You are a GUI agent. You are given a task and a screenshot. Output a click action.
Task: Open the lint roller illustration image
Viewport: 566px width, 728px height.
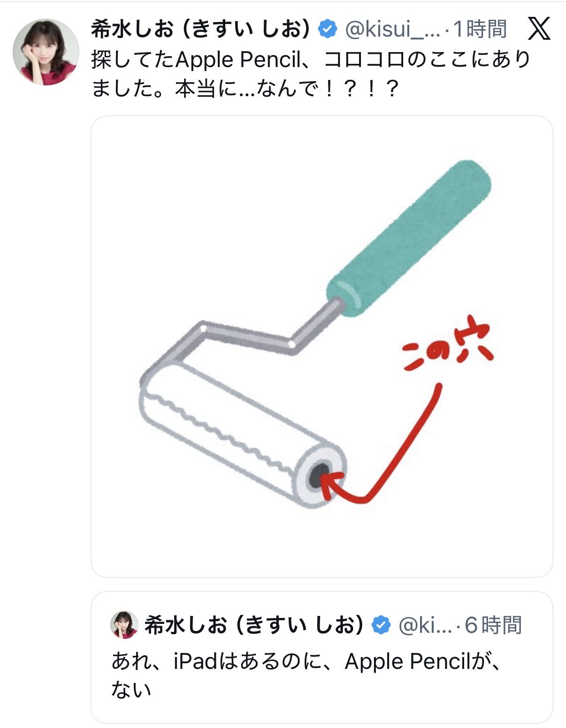pyautogui.click(x=321, y=347)
